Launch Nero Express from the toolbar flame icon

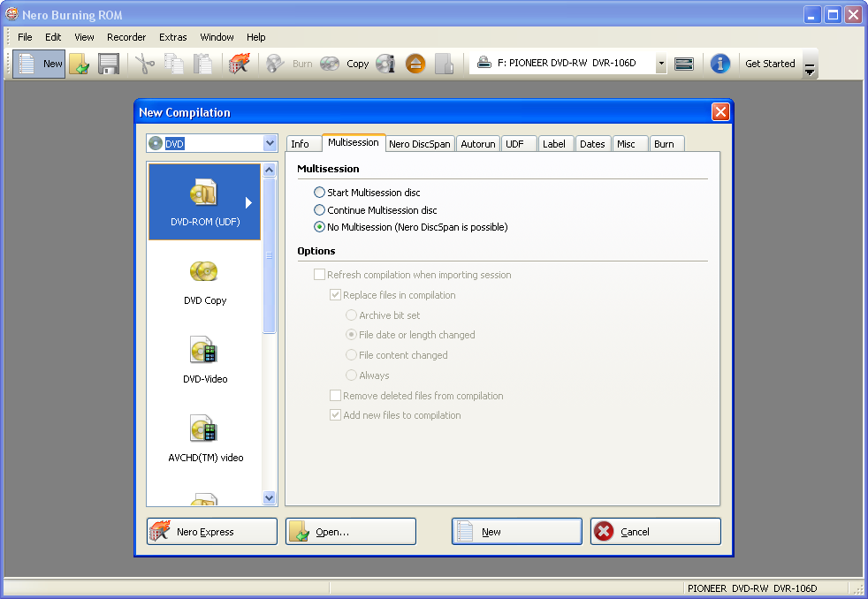(240, 64)
